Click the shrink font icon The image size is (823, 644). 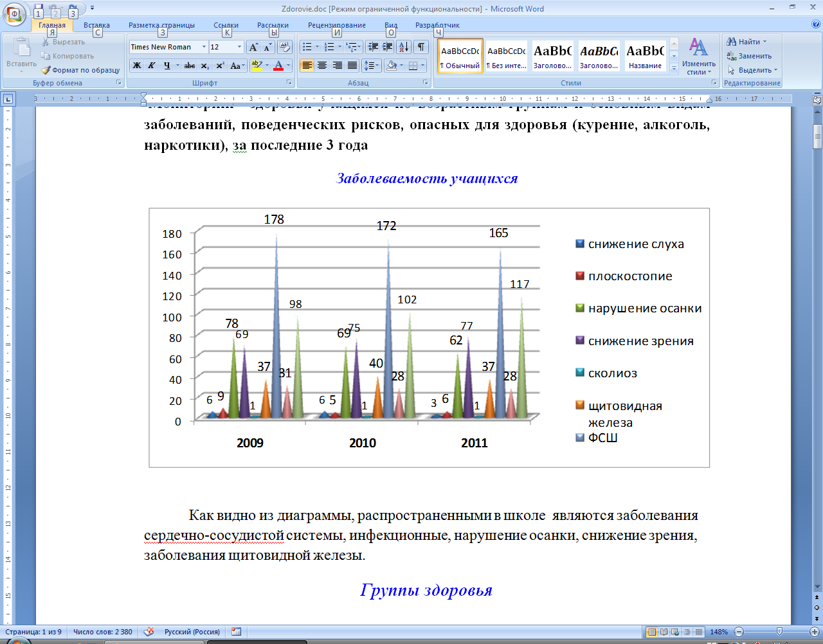267,47
